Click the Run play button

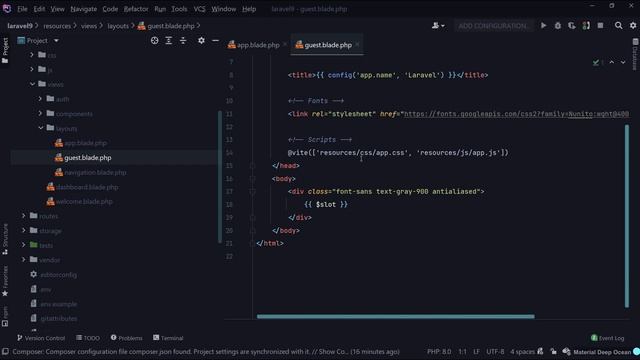543,25
